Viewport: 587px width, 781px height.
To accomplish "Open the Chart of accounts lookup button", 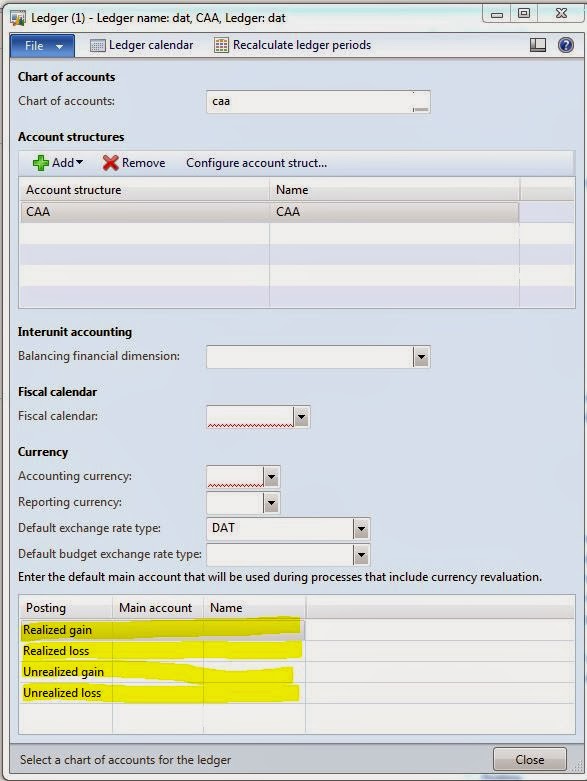I will point(421,102).
